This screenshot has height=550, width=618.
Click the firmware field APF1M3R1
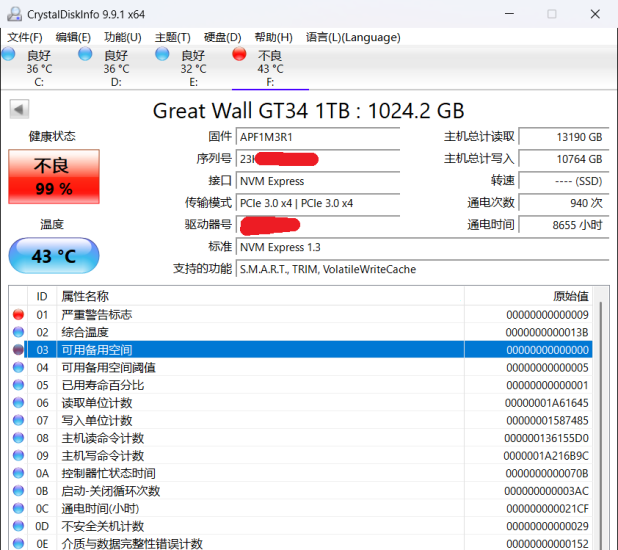pyautogui.click(x=318, y=137)
